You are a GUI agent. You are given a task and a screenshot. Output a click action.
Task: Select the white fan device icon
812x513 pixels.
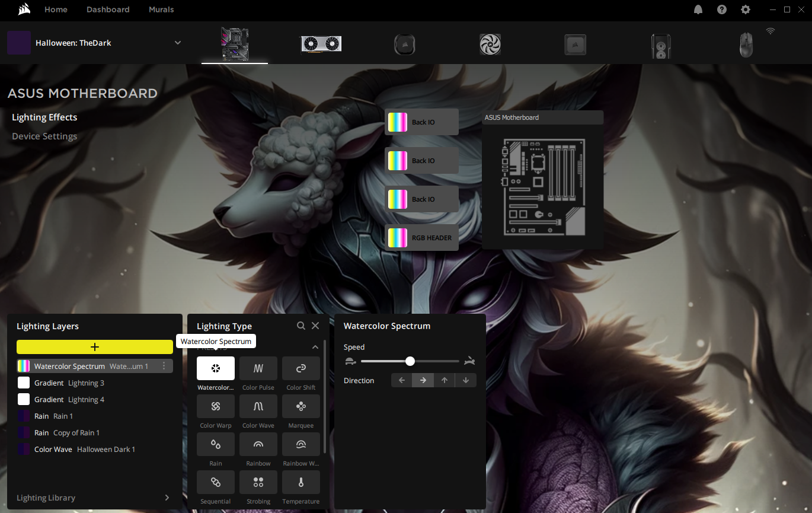[x=490, y=44]
